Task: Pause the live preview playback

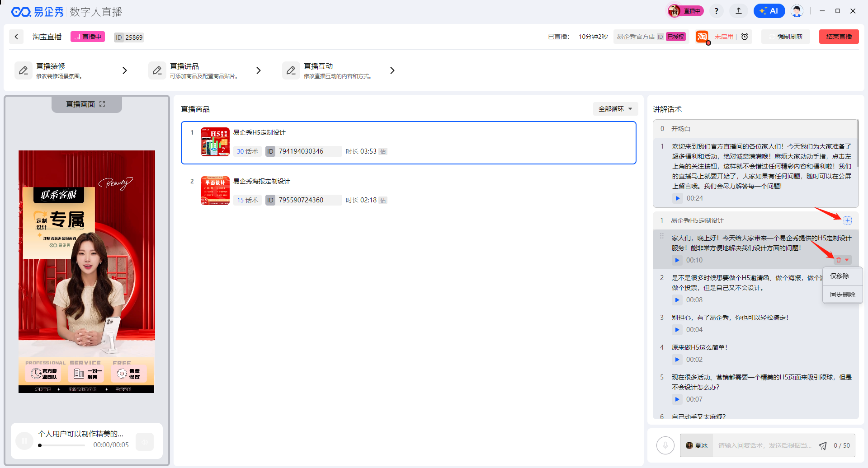Action: 24,441
